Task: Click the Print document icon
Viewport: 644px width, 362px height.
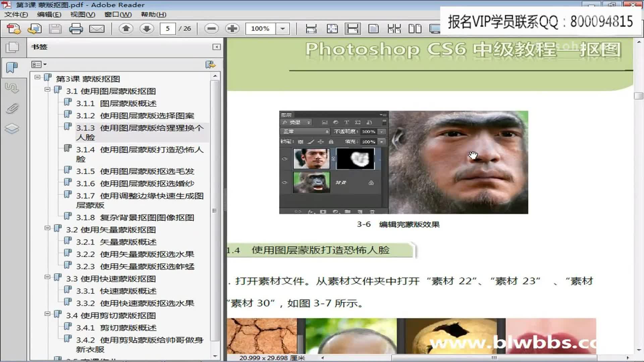Action: pyautogui.click(x=76, y=28)
